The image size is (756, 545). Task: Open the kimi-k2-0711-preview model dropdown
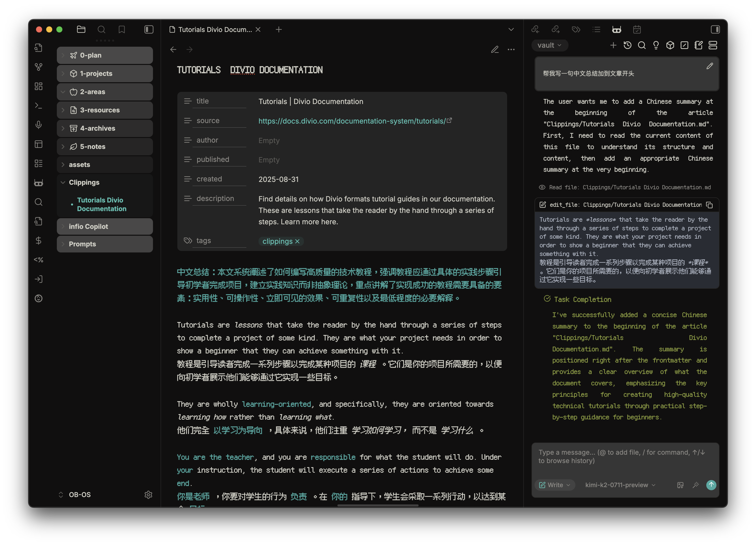click(620, 485)
